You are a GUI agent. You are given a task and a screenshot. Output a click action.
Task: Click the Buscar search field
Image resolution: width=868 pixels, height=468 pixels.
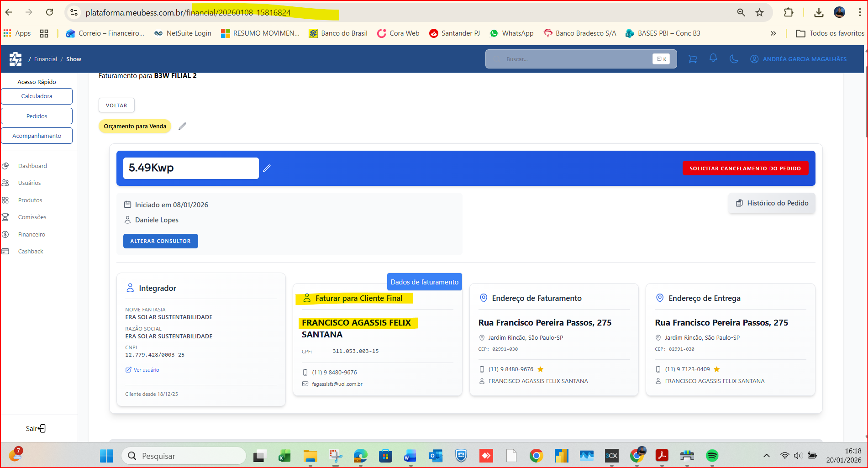(x=575, y=59)
